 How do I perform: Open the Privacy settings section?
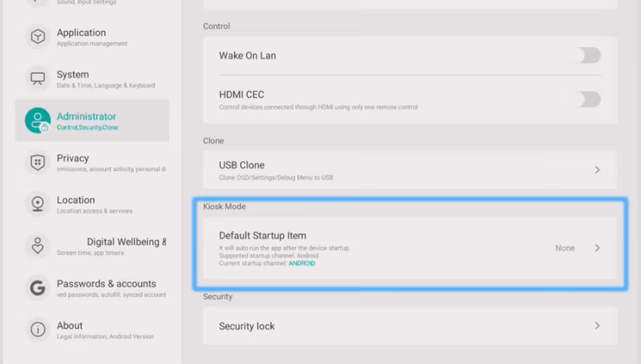tap(92, 162)
